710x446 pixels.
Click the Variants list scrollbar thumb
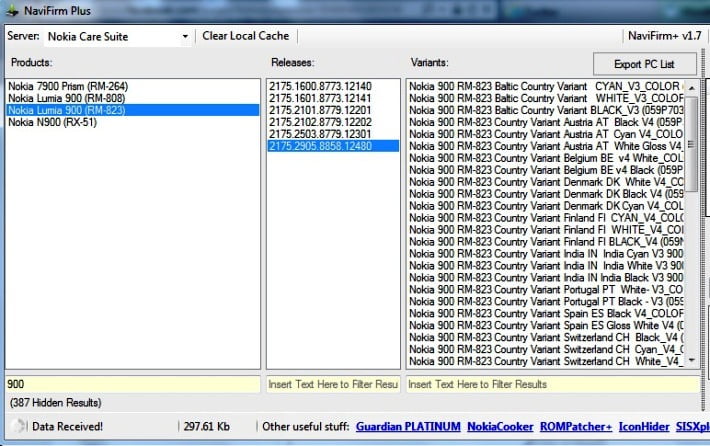point(691,144)
